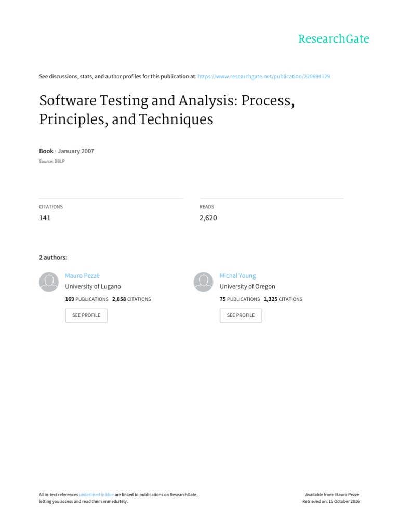Open the researchgate.net publication URL

point(264,76)
